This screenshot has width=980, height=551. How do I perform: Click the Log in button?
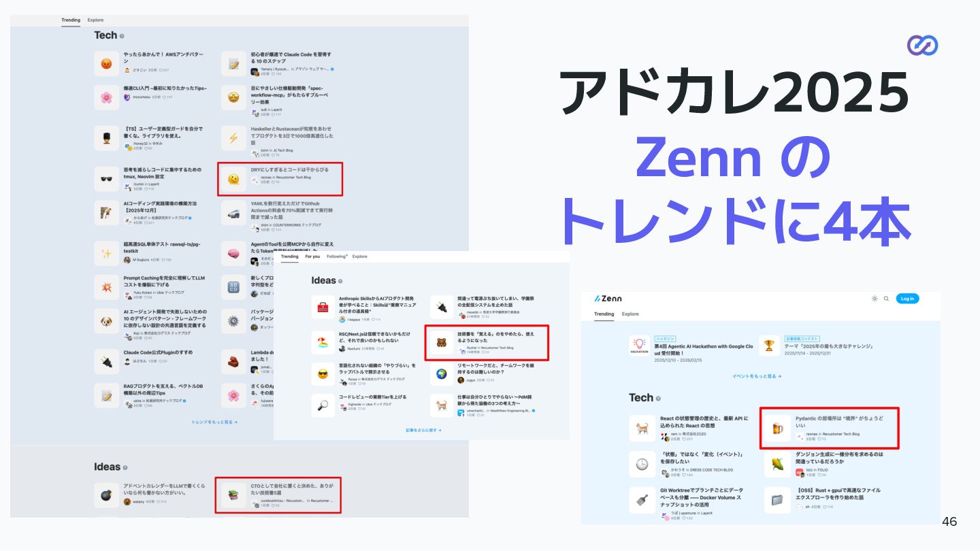coord(907,299)
